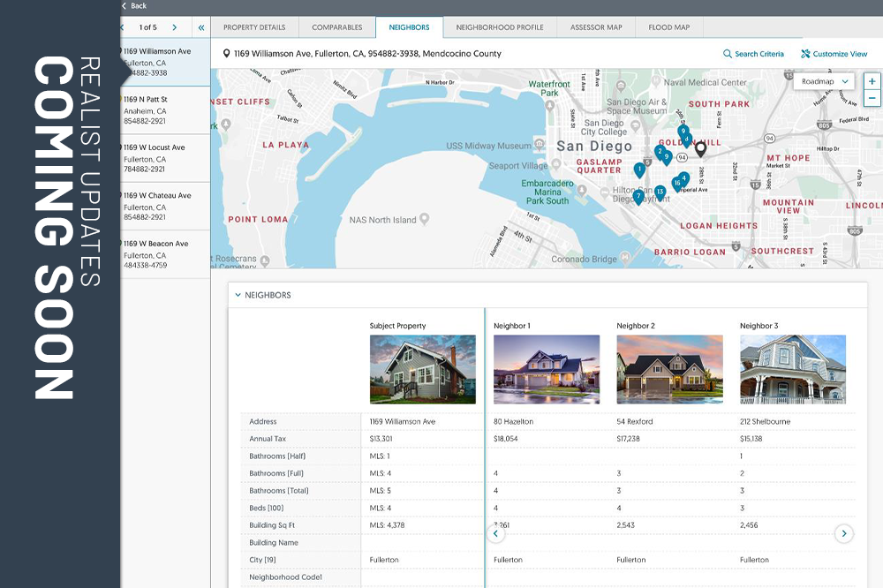The image size is (883, 588).
Task: Open Customize View settings
Action: 834,54
